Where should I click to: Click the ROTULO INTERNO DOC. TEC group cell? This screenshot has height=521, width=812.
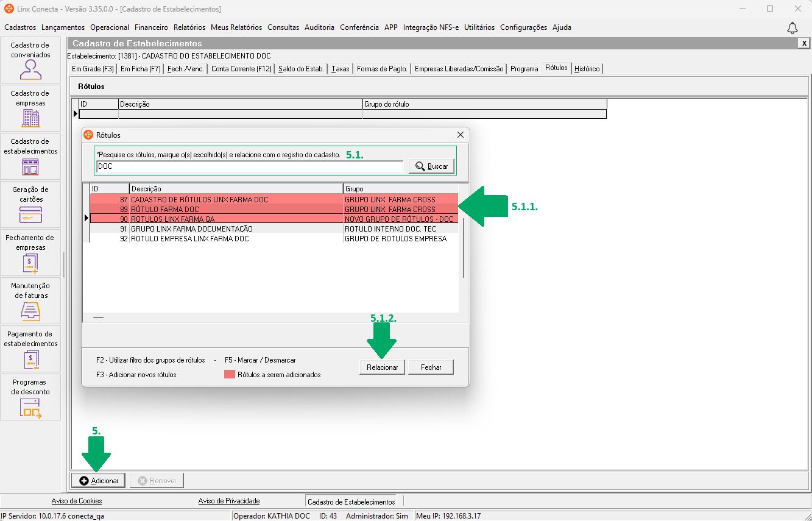pyautogui.click(x=400, y=229)
